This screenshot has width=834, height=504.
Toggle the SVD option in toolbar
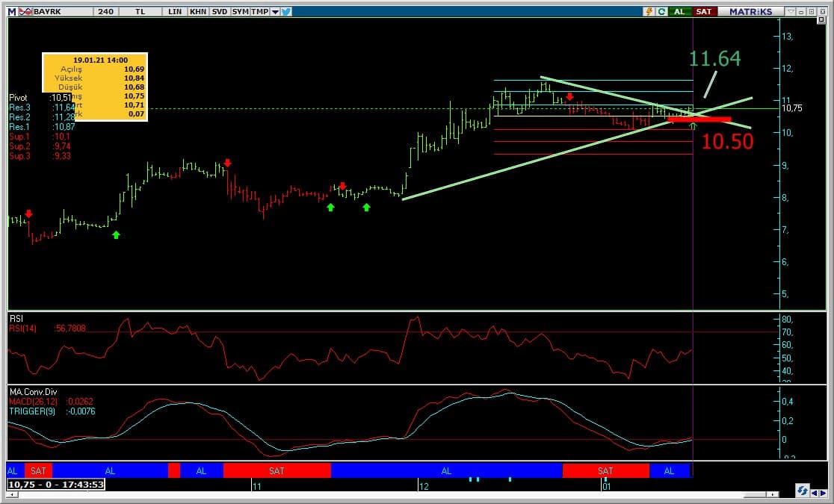click(x=219, y=12)
